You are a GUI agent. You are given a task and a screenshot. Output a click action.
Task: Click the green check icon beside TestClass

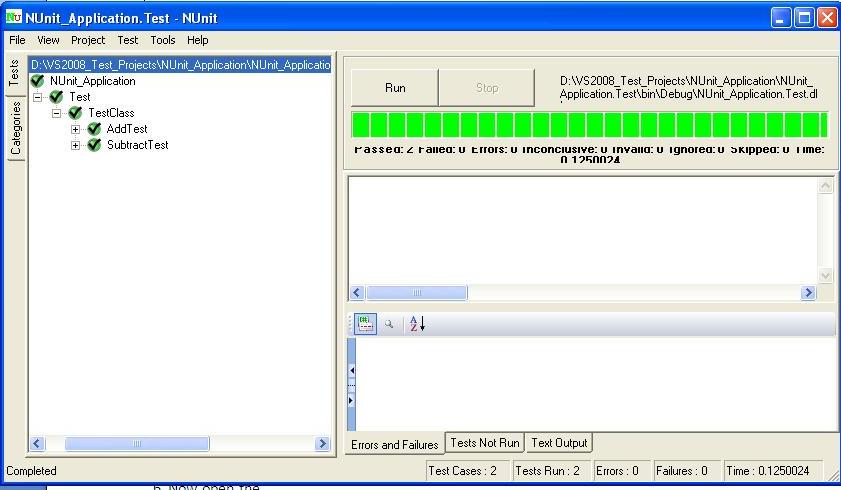coord(75,113)
